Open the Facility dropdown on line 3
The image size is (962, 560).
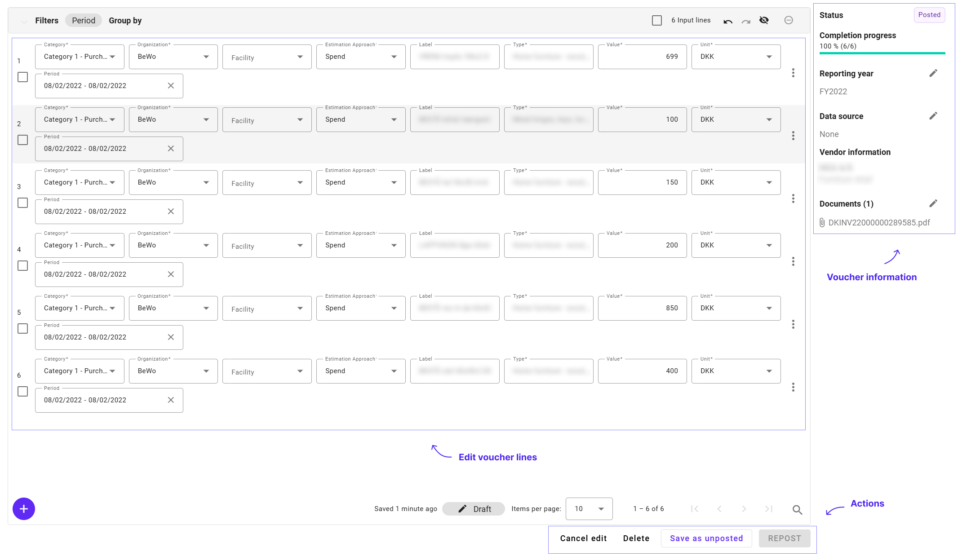267,182
